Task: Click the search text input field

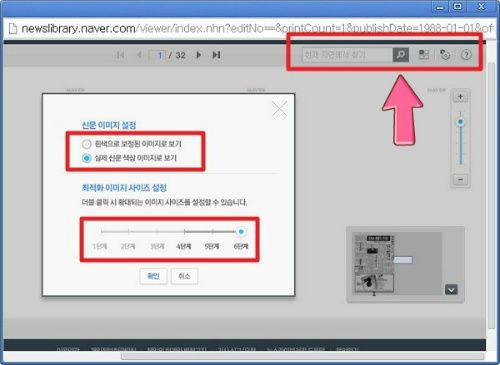Action: 347,55
